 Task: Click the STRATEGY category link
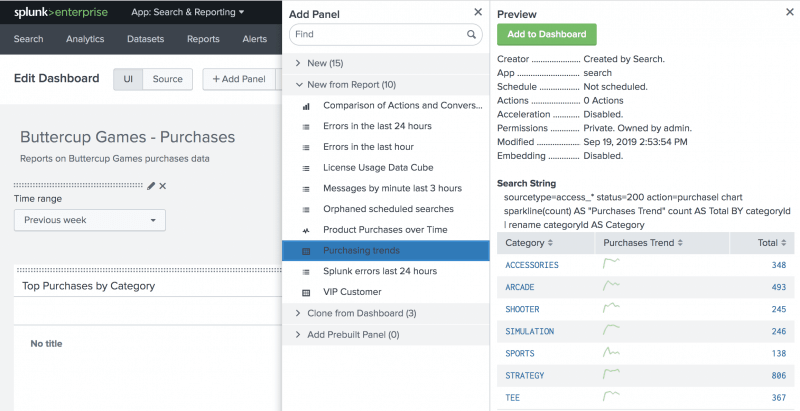point(524,375)
